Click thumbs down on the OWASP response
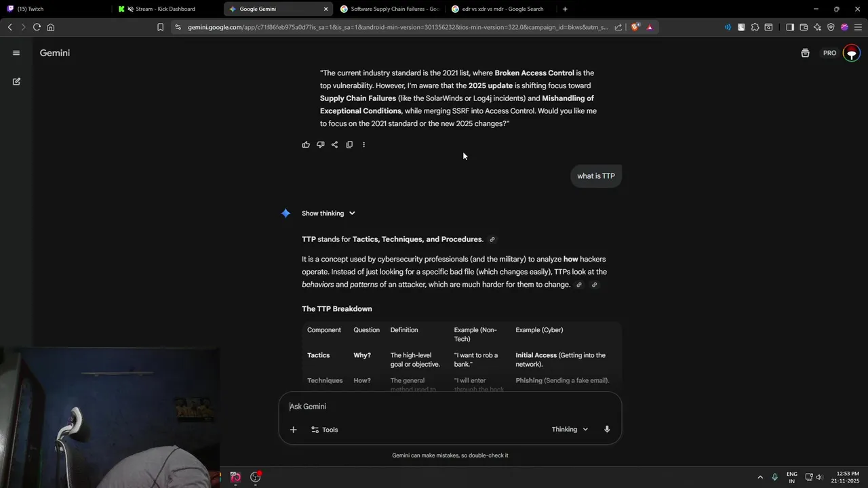The width and height of the screenshot is (868, 488). coord(320,144)
